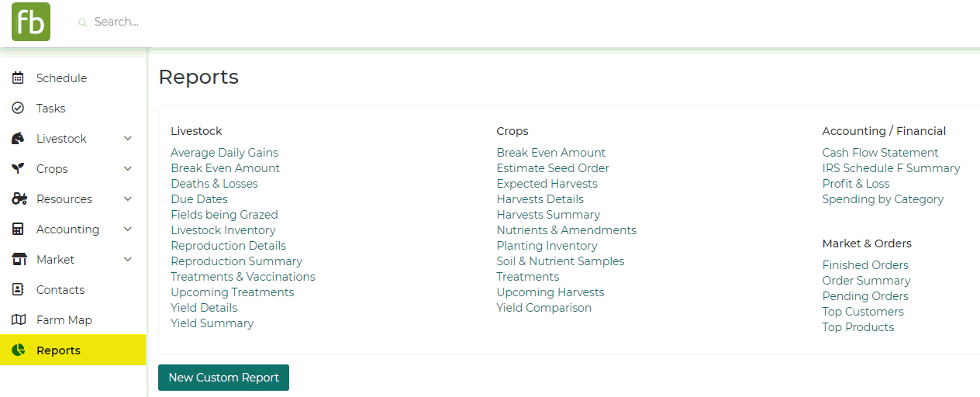Click the New Custom Report button

223,378
